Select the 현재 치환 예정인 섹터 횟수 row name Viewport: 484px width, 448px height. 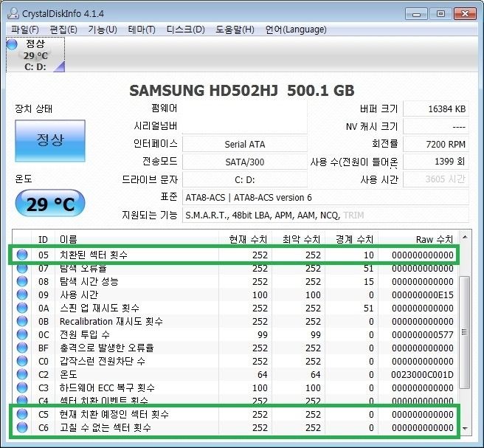114,414
